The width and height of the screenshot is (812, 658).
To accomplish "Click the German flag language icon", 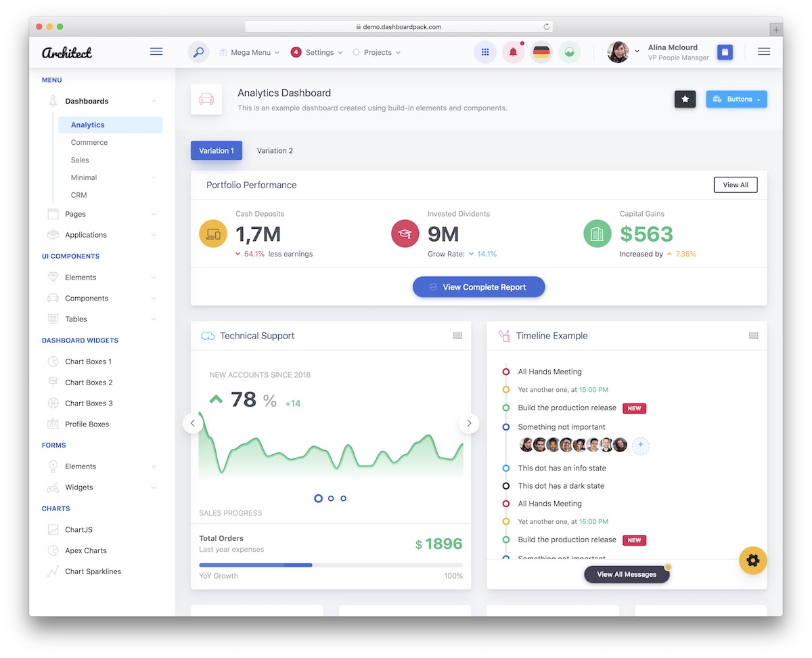I will (x=541, y=51).
